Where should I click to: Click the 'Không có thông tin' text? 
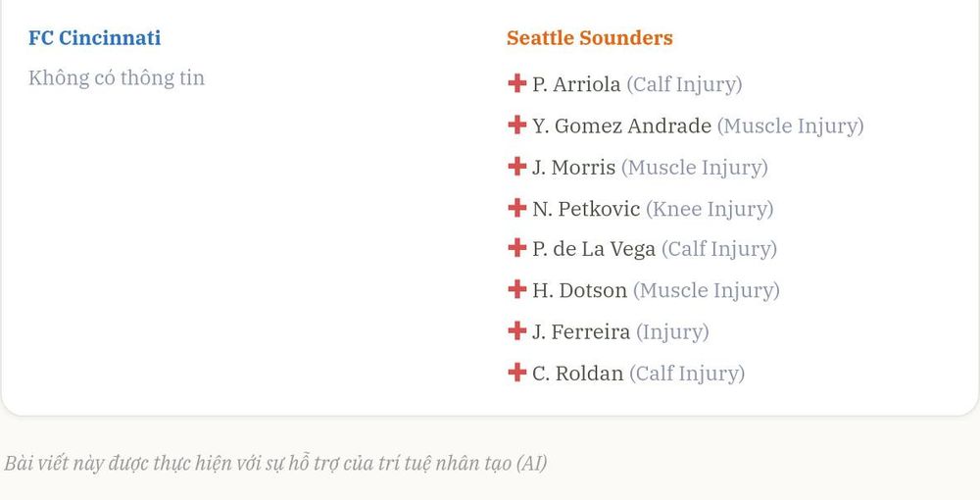tap(117, 78)
